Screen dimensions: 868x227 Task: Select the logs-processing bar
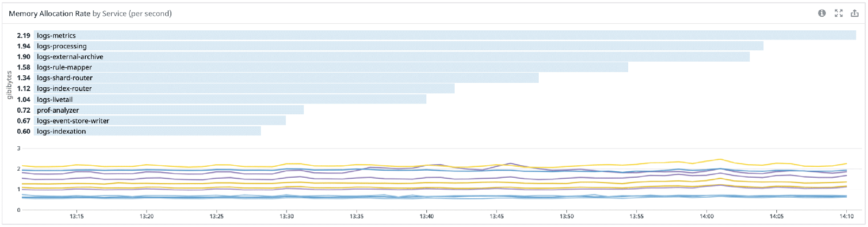[399, 46]
